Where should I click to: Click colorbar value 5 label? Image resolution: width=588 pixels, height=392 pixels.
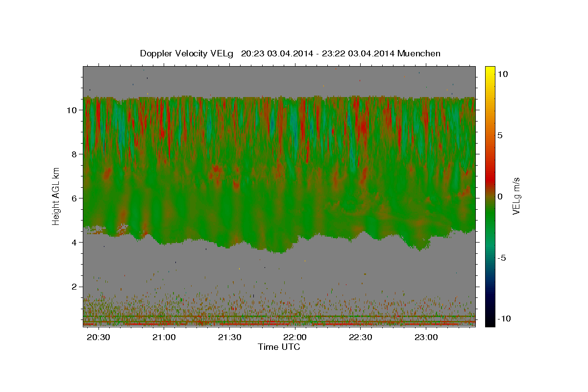tap(501, 135)
